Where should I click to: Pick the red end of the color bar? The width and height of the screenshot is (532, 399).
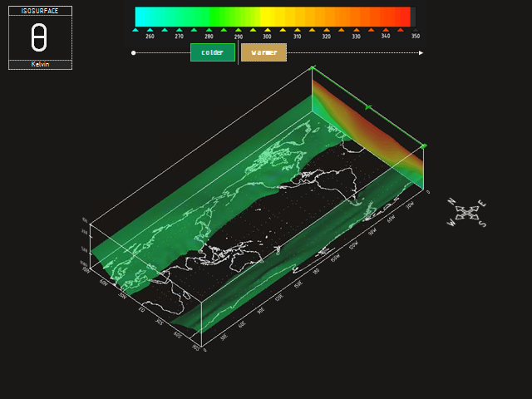point(402,17)
